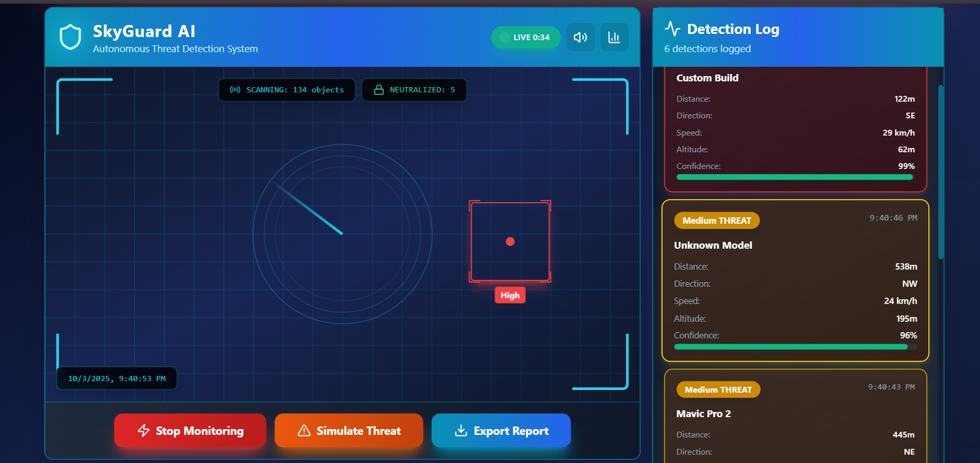The image size is (980, 463).
Task: Click the download icon on Export Report
Action: click(461, 431)
